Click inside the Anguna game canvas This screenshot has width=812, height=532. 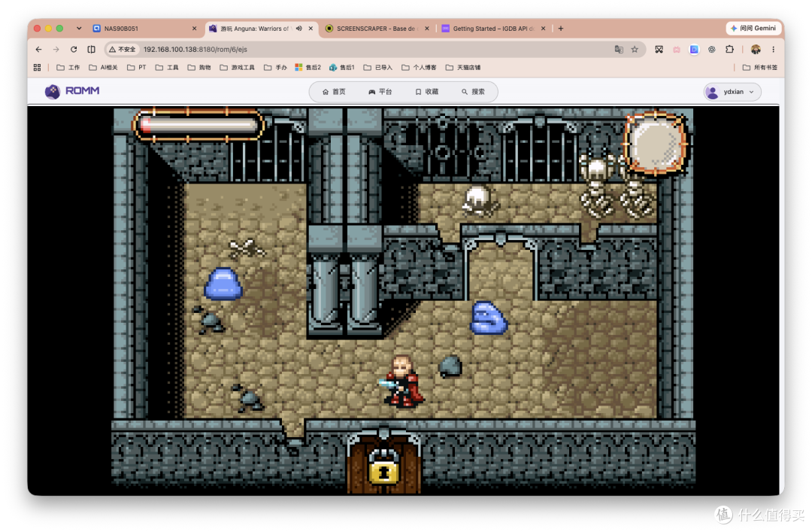pos(404,301)
